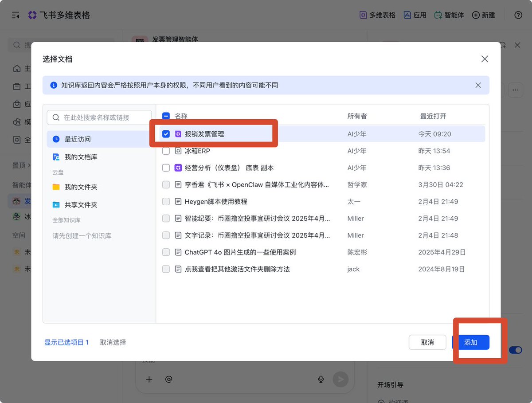Open the help question mark icon
The width and height of the screenshot is (532, 403).
518,15
